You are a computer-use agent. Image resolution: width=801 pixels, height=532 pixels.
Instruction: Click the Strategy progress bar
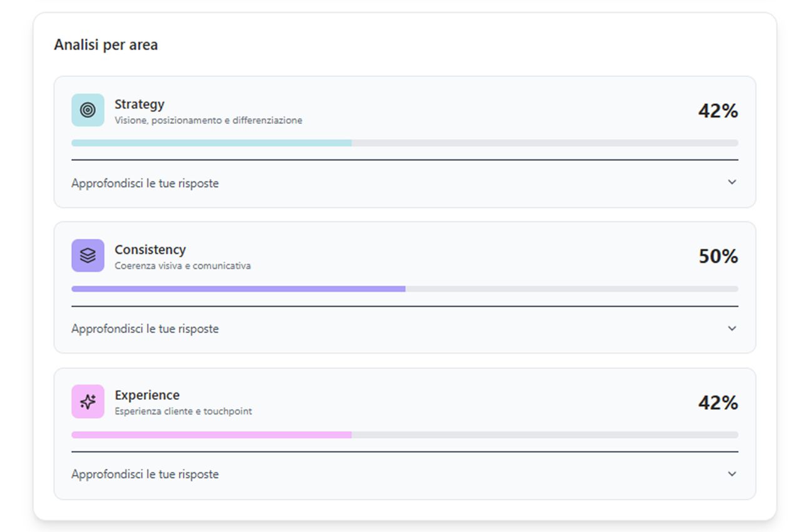pyautogui.click(x=405, y=143)
